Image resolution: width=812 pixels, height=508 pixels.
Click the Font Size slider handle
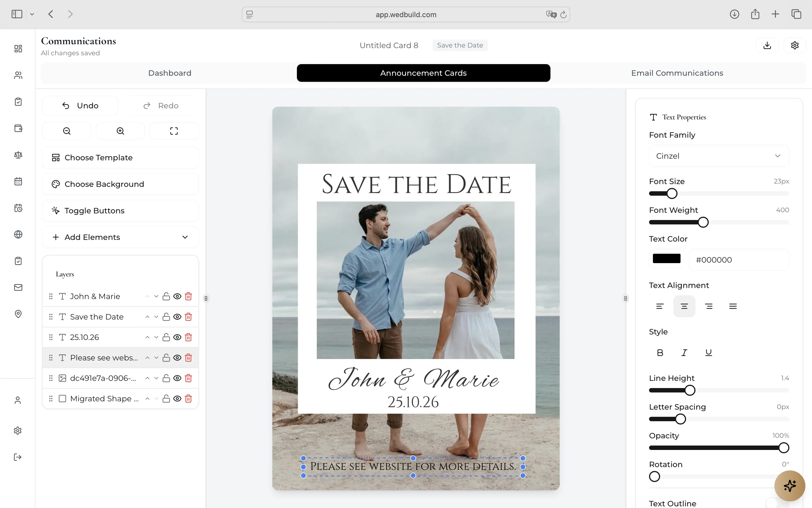(672, 193)
